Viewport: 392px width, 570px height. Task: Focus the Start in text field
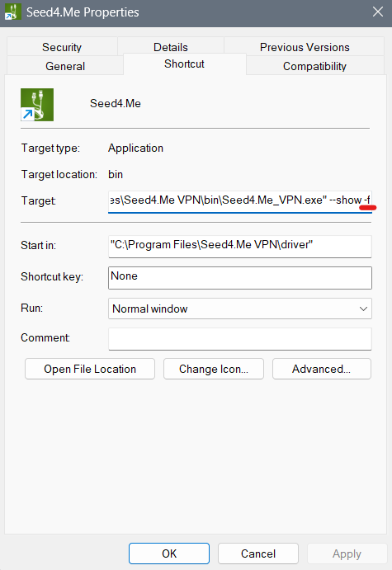click(239, 246)
